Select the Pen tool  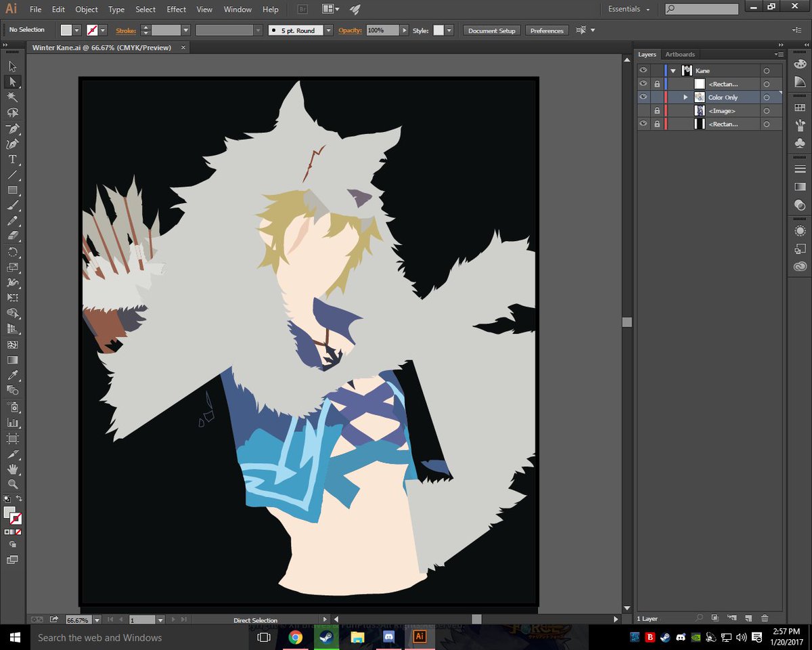coord(12,129)
